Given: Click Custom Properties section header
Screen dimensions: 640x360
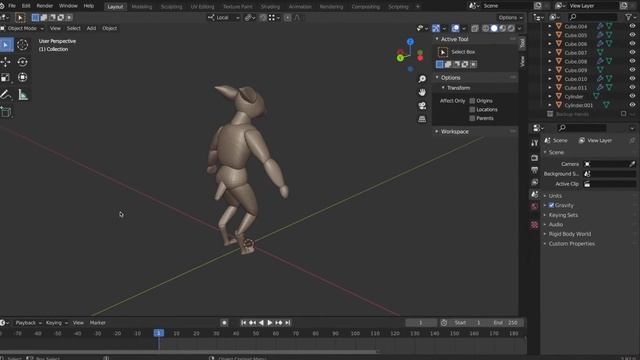Looking at the screenshot, I should 571,244.
